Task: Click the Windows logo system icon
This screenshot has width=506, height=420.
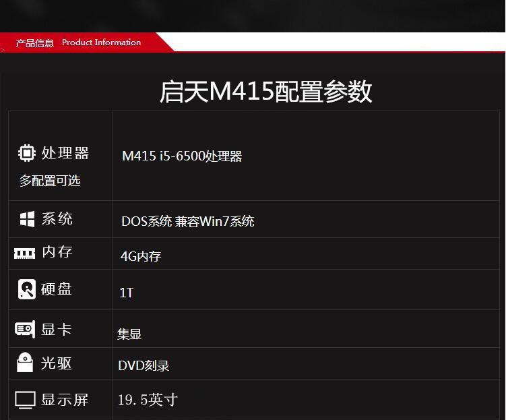Action: coord(27,219)
